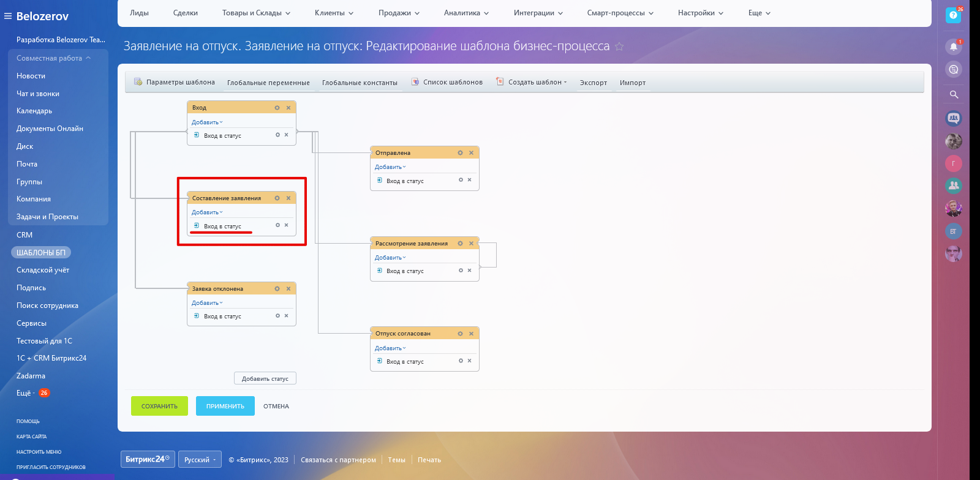Click Добавить статус button
The image size is (980, 480).
[x=265, y=378]
